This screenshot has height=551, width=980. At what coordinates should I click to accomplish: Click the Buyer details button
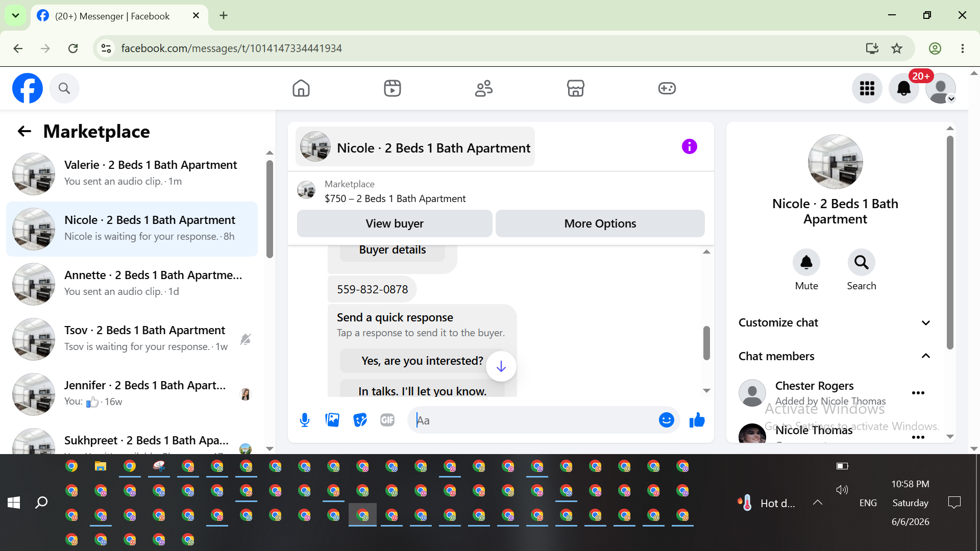(393, 251)
